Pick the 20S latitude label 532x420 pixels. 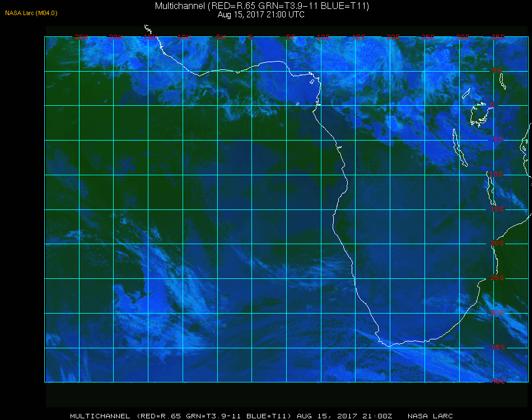tap(497, 243)
